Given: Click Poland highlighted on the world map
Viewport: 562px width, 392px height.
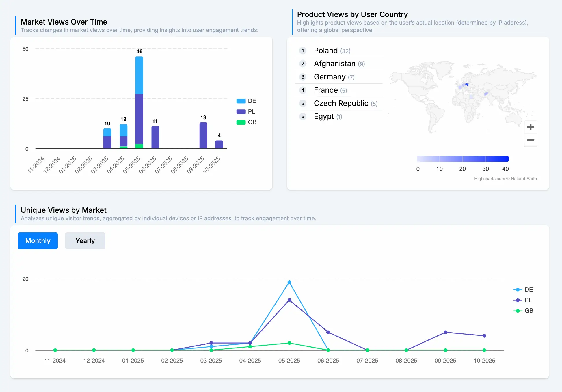Looking at the screenshot, I should coord(467,85).
